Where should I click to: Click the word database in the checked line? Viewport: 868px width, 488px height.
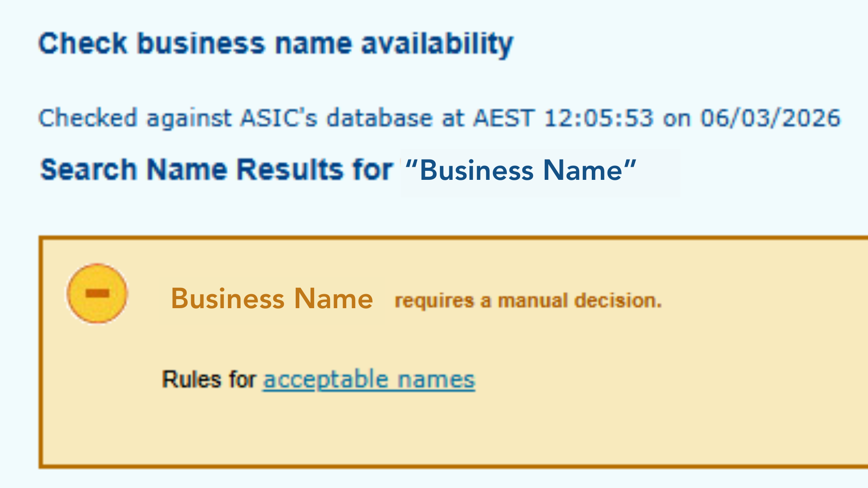tap(379, 118)
